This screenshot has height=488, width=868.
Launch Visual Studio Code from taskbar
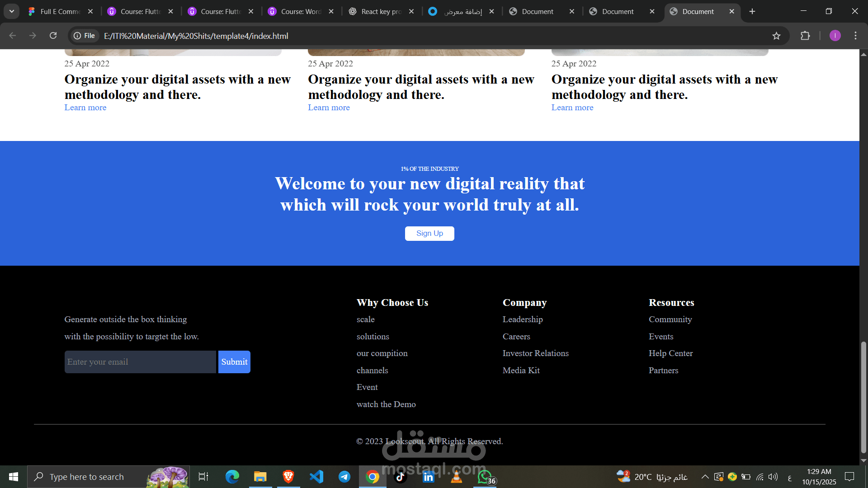click(316, 477)
